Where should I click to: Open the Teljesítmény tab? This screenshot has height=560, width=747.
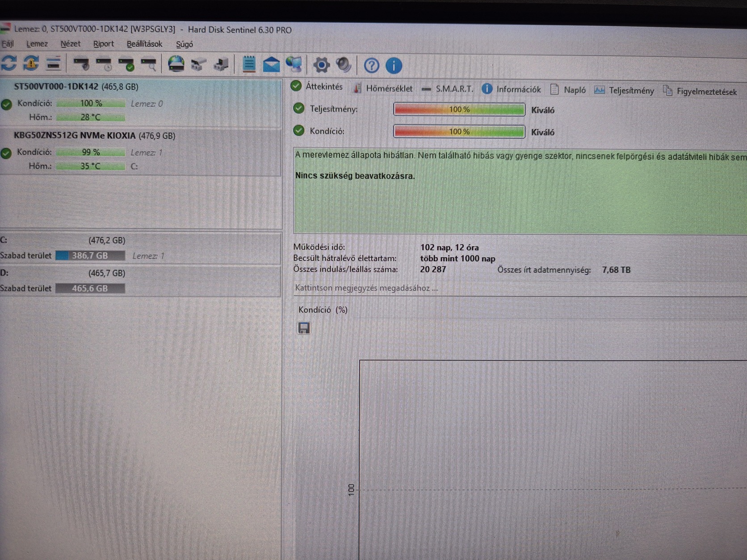[x=624, y=91]
